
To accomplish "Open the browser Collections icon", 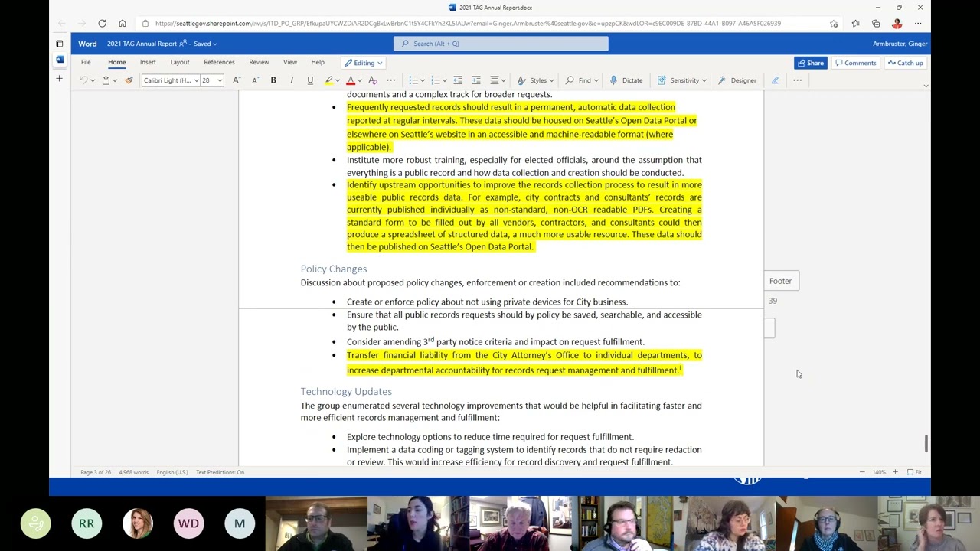I will 876,23.
